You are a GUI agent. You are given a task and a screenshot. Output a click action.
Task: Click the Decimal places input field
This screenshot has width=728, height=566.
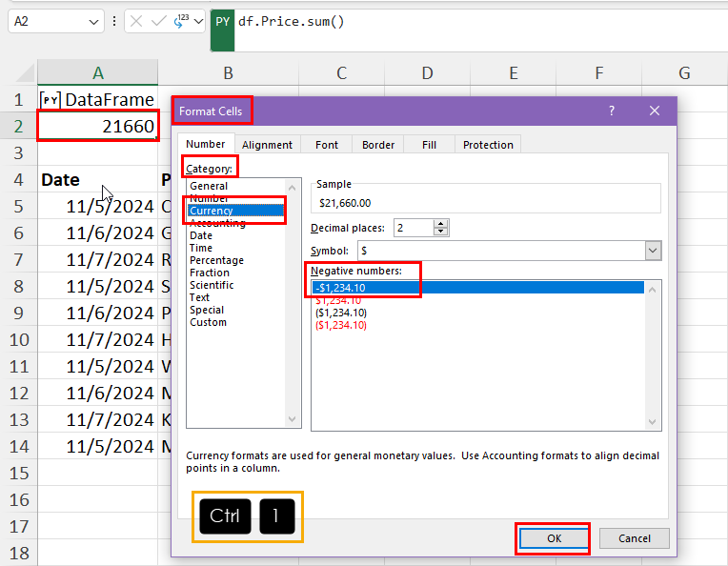(x=414, y=228)
